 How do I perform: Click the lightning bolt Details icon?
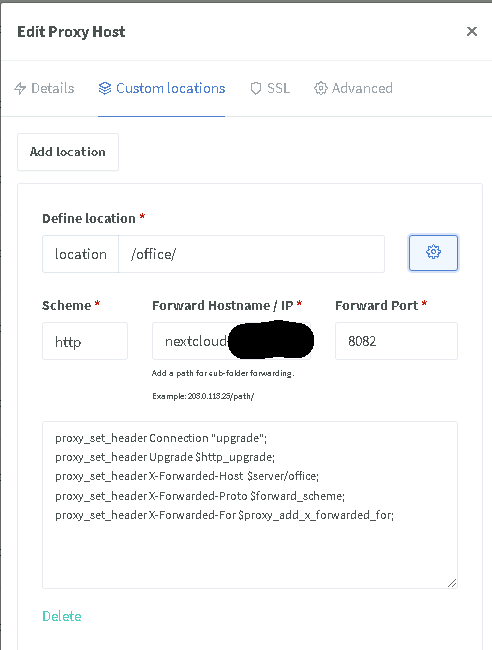click(20, 88)
